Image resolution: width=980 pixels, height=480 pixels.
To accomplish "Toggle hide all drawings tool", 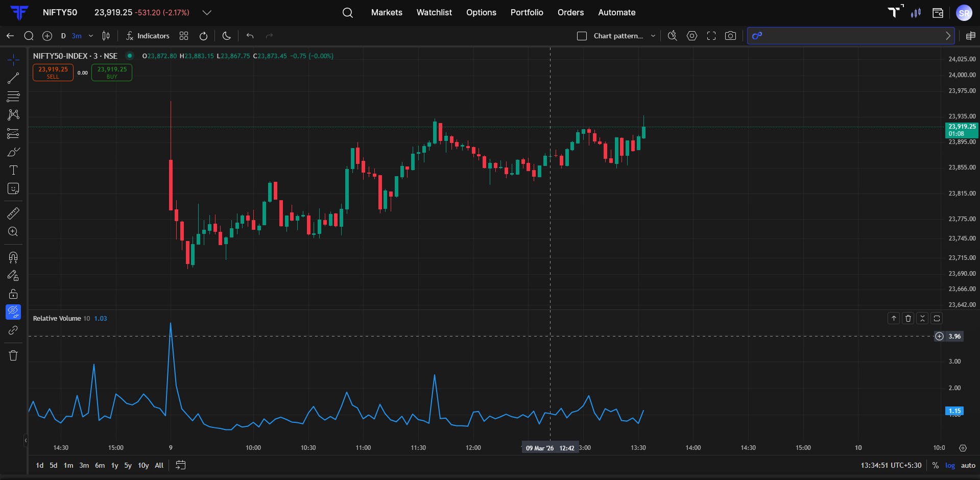I will pos(13,311).
